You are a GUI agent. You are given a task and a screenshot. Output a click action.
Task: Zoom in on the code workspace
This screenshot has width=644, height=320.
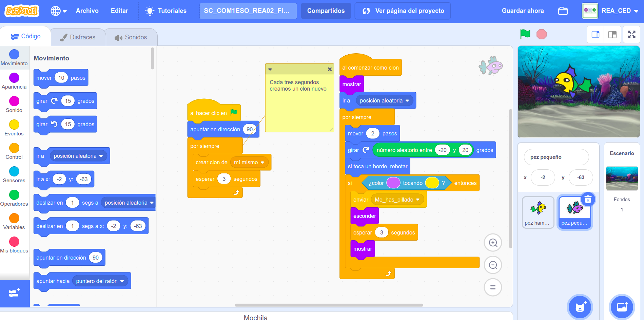(x=493, y=243)
